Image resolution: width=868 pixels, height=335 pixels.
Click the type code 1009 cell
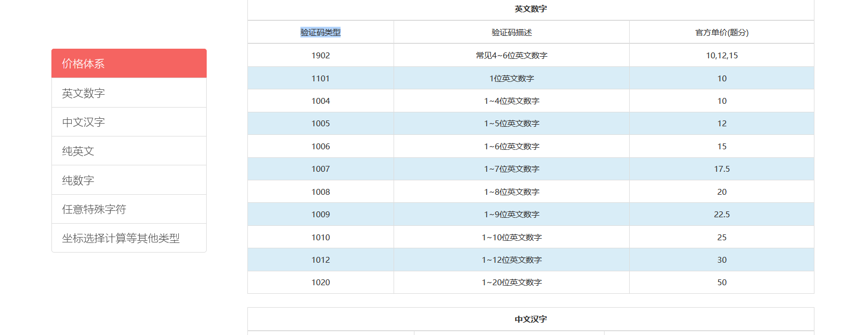pos(321,214)
